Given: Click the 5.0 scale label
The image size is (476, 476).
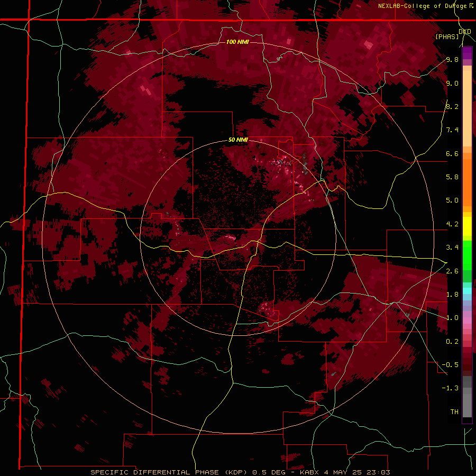Looking at the screenshot, I should pos(452,200).
